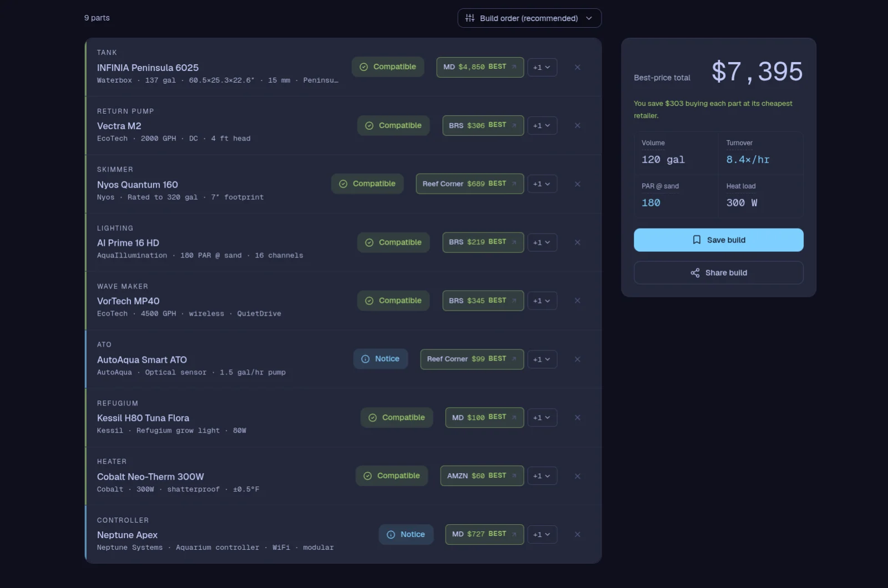The width and height of the screenshot is (888, 588).
Task: Click the Turnover 8.4×/hr stat
Action: [x=761, y=153]
